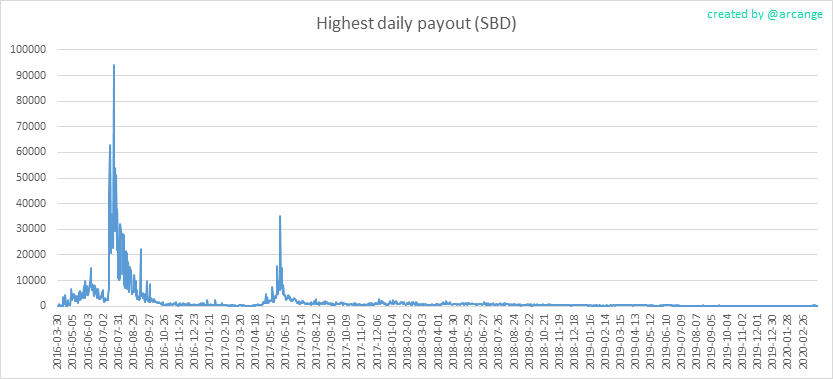The image size is (833, 379).
Task: Click the x-axis date '2017-11-07'
Action: (x=362, y=341)
